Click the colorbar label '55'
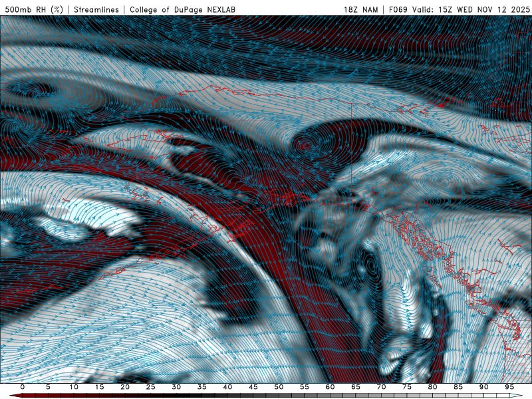Viewport: 532px width, 399px height. (x=305, y=387)
